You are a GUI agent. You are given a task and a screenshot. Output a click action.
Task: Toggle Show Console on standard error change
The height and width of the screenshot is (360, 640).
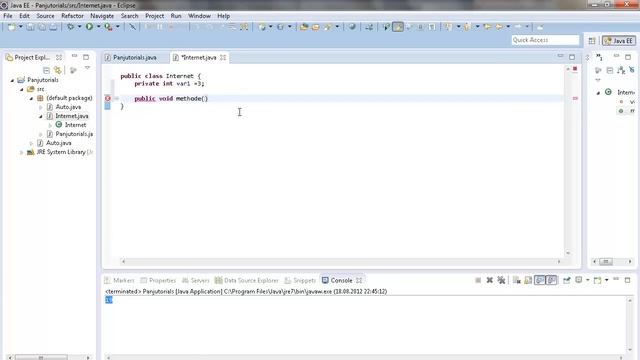tap(552, 280)
